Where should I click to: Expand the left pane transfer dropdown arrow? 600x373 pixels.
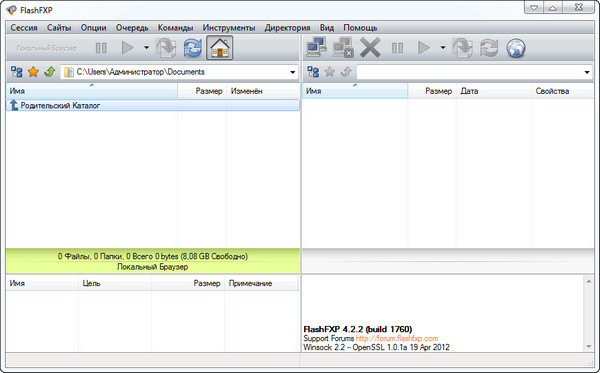point(146,48)
